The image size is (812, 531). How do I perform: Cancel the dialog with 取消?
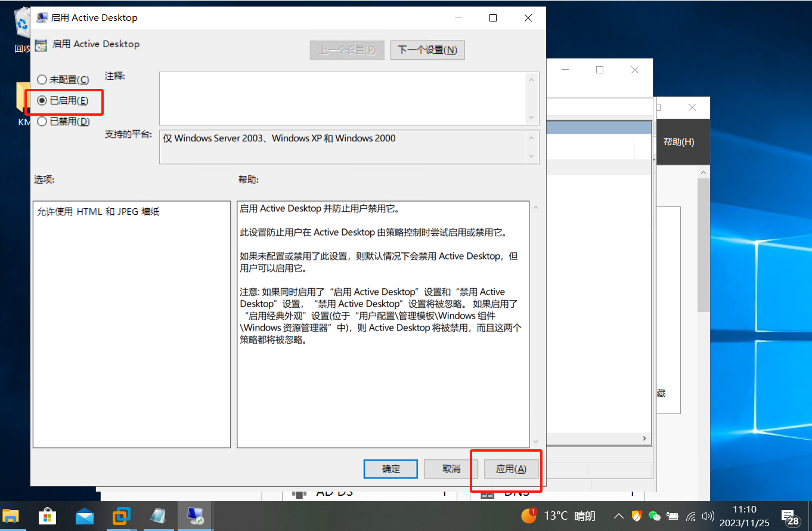[x=451, y=469]
